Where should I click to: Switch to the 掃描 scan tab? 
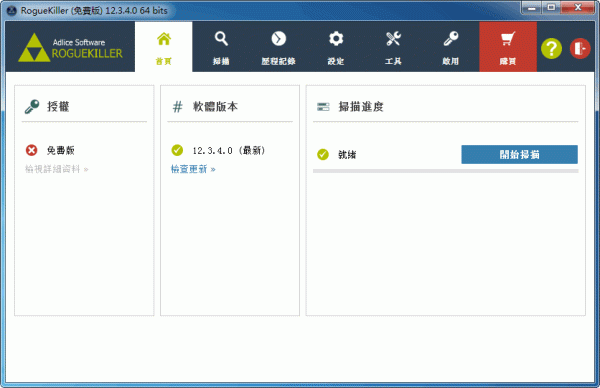click(221, 47)
